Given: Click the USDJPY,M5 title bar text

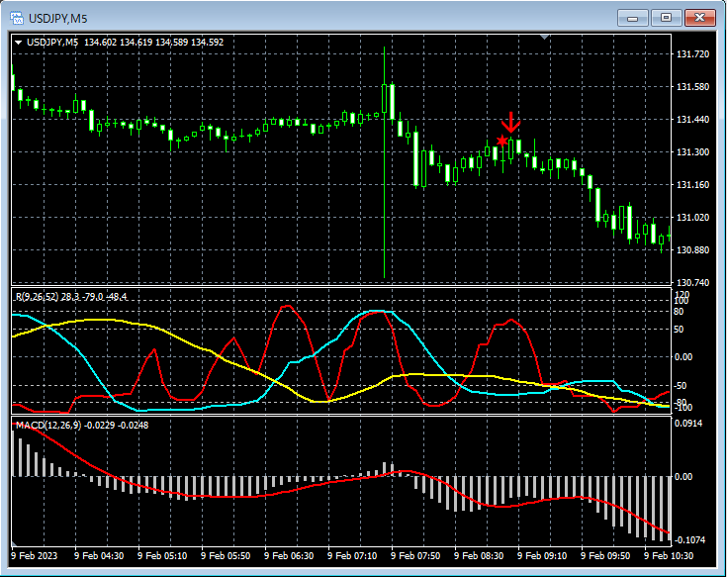Looking at the screenshot, I should [x=57, y=18].
